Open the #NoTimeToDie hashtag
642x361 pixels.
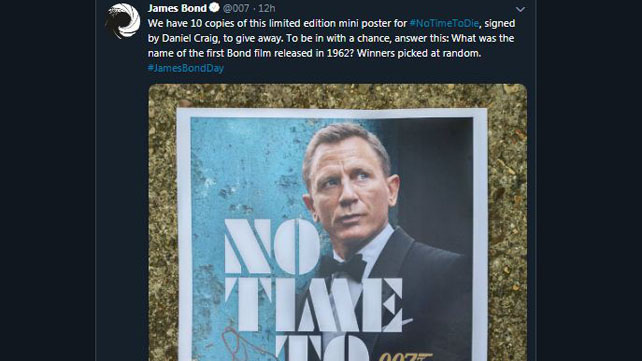444,23
